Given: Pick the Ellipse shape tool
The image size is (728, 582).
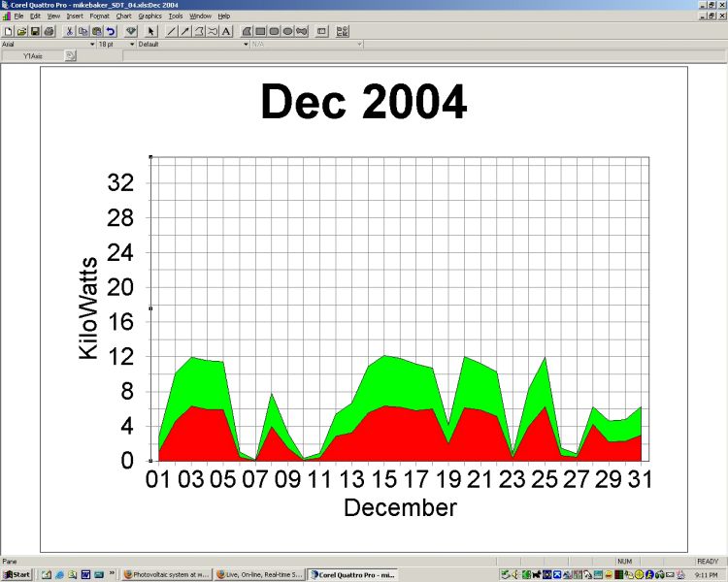Looking at the screenshot, I should pyautogui.click(x=288, y=31).
